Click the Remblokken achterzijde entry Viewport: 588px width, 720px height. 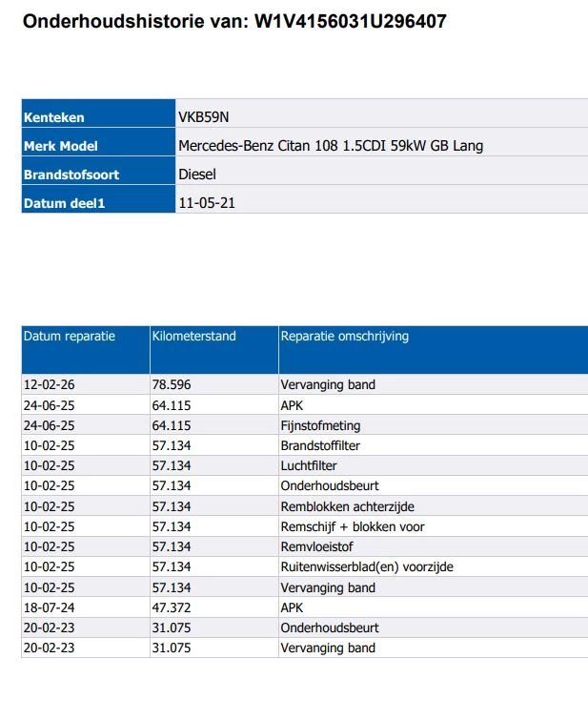(x=348, y=506)
